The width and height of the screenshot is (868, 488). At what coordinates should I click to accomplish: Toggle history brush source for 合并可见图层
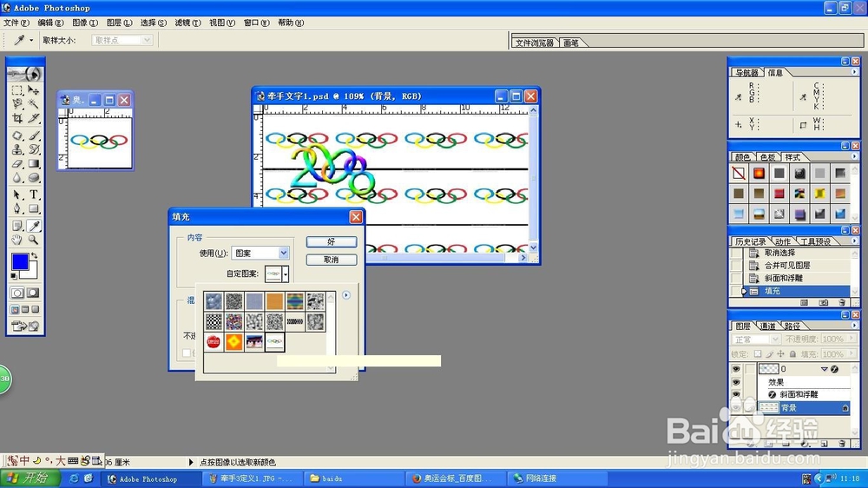[736, 266]
